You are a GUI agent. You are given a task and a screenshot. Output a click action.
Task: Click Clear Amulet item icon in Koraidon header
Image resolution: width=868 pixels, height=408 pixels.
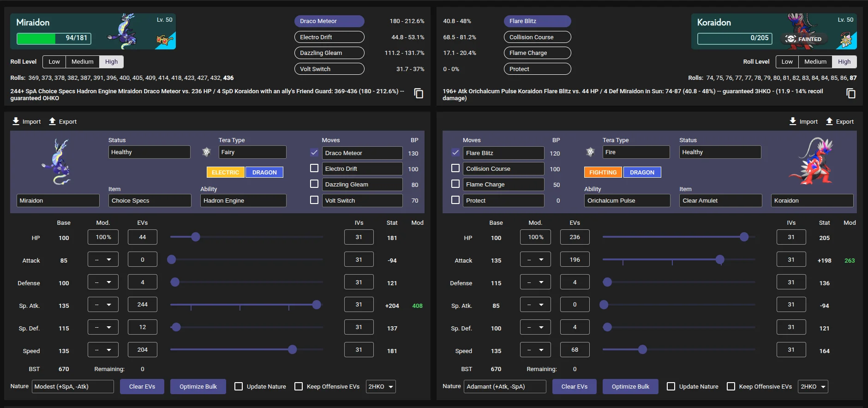tap(846, 41)
